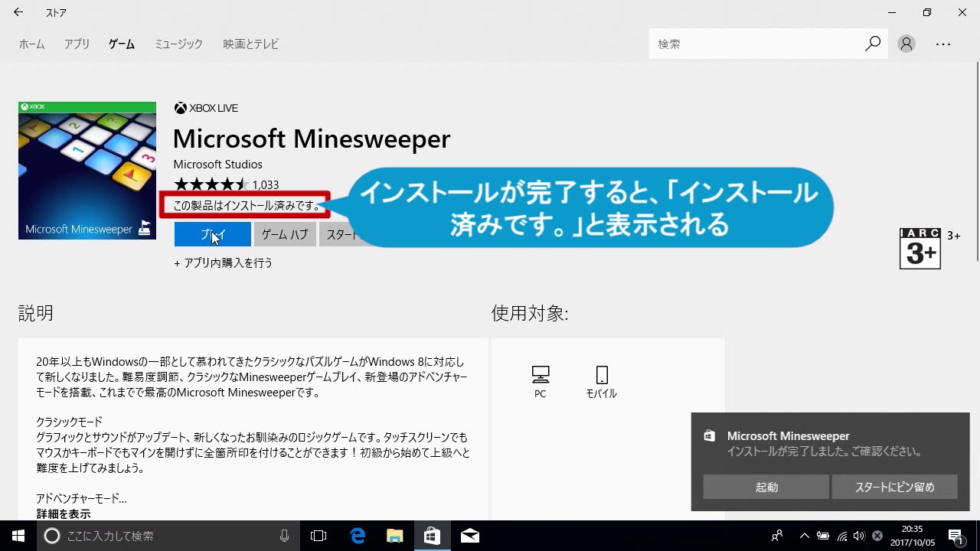
Task: Open the Microsoft Studios publisher link
Action: [x=217, y=165]
